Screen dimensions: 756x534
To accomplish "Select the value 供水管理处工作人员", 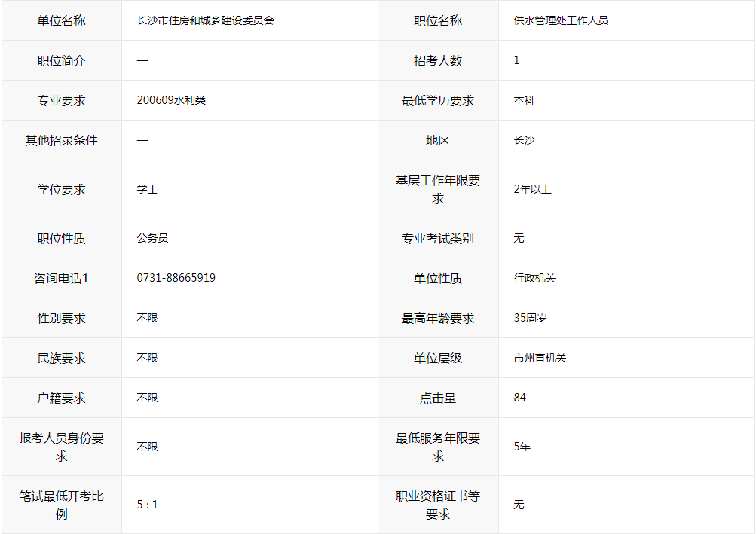I will coord(561,21).
